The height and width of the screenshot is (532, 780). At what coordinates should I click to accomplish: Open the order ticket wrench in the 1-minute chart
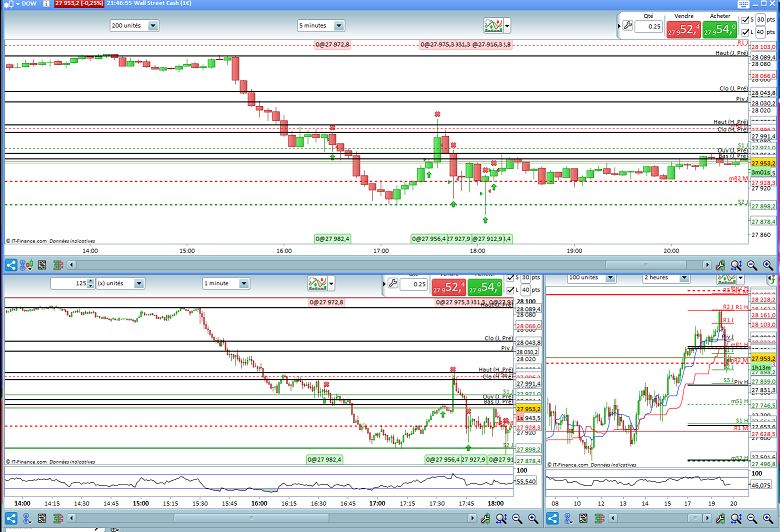point(392,284)
